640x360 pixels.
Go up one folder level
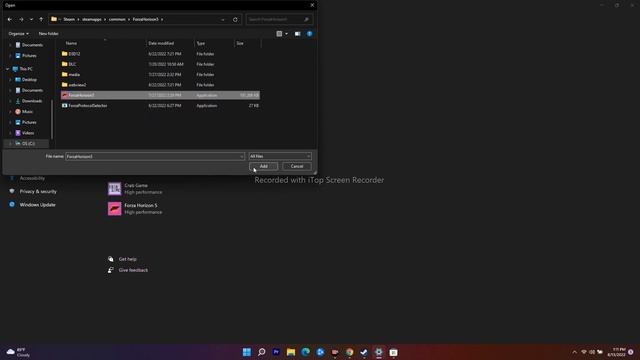pyautogui.click(x=41, y=19)
